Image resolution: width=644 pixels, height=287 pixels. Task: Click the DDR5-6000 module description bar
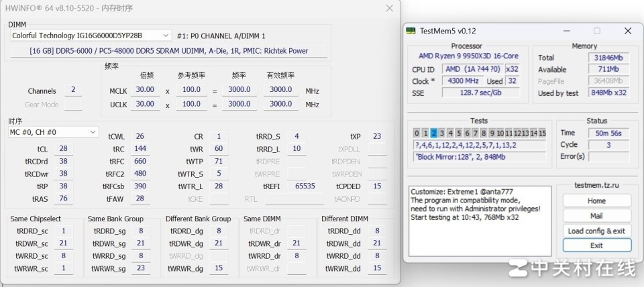(x=169, y=51)
